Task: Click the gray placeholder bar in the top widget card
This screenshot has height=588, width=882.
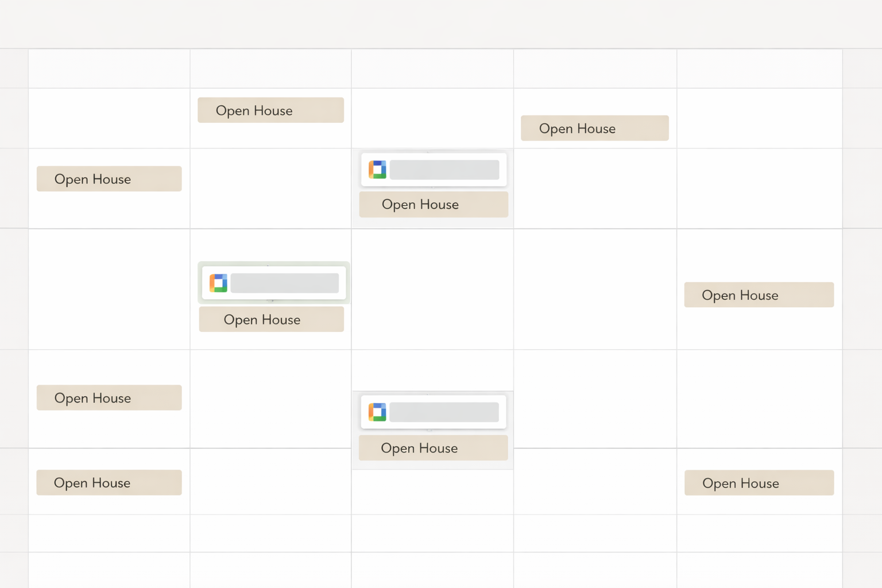Action: (x=445, y=169)
